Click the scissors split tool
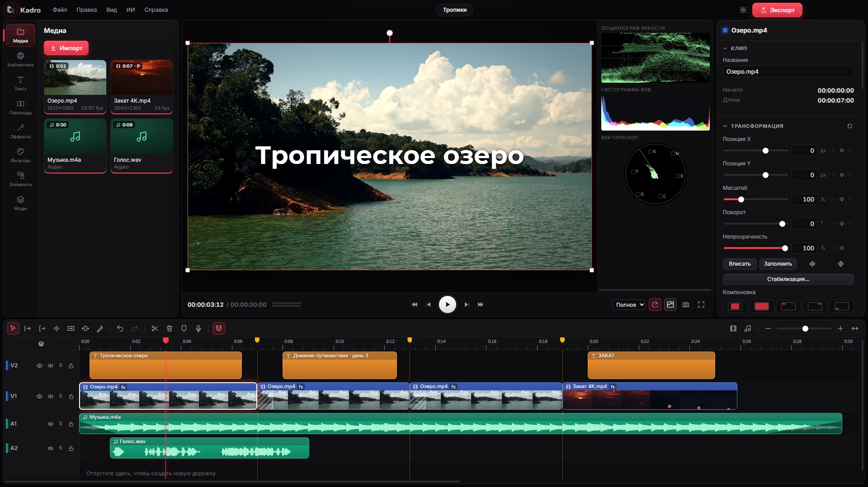Screen dimensions: 868x487 pyautogui.click(x=155, y=328)
